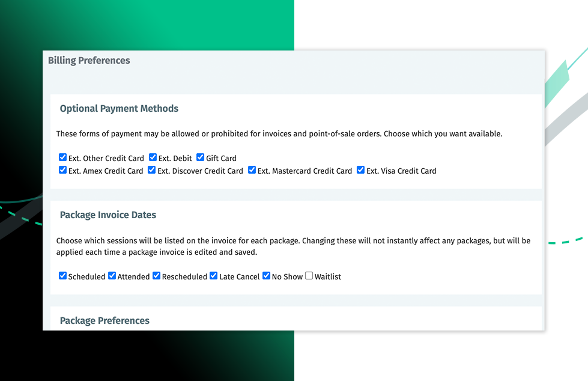The image size is (588, 381).
Task: Uncheck the Gift Card checkbox
Action: (x=200, y=157)
